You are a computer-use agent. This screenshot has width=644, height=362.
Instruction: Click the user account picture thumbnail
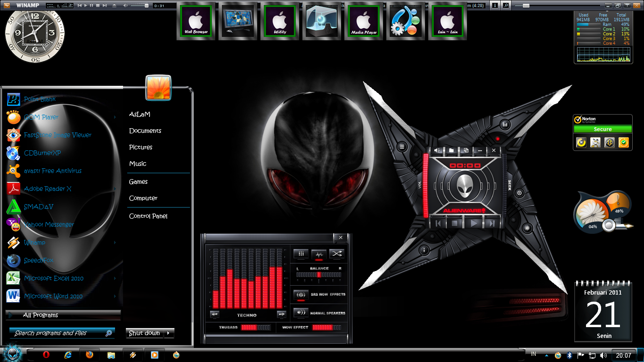(158, 88)
